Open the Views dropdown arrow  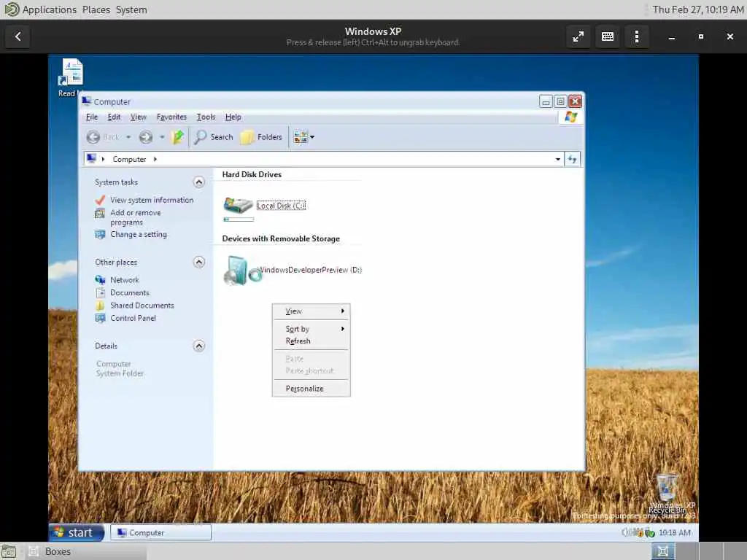coord(312,137)
